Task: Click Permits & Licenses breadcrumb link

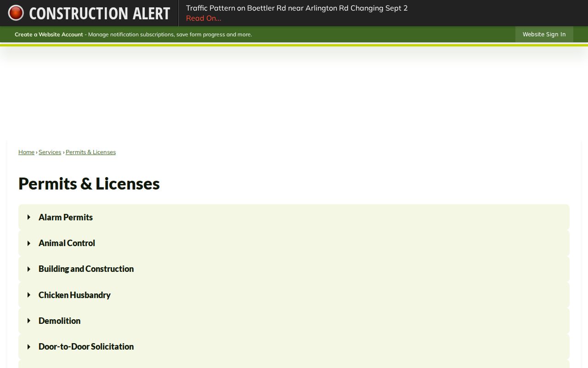Action: tap(90, 152)
